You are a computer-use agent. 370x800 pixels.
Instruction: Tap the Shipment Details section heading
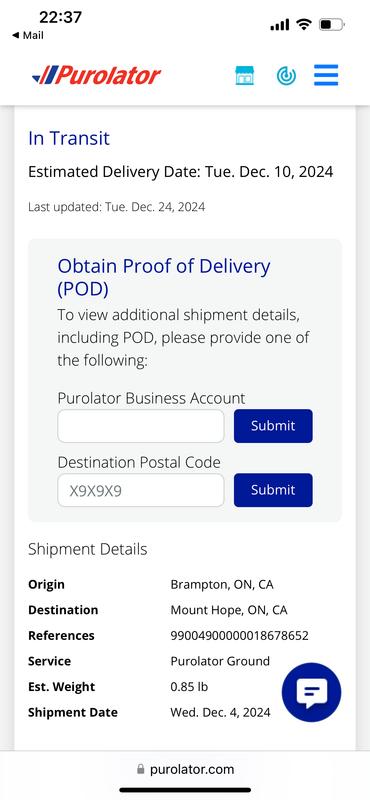[x=88, y=549]
